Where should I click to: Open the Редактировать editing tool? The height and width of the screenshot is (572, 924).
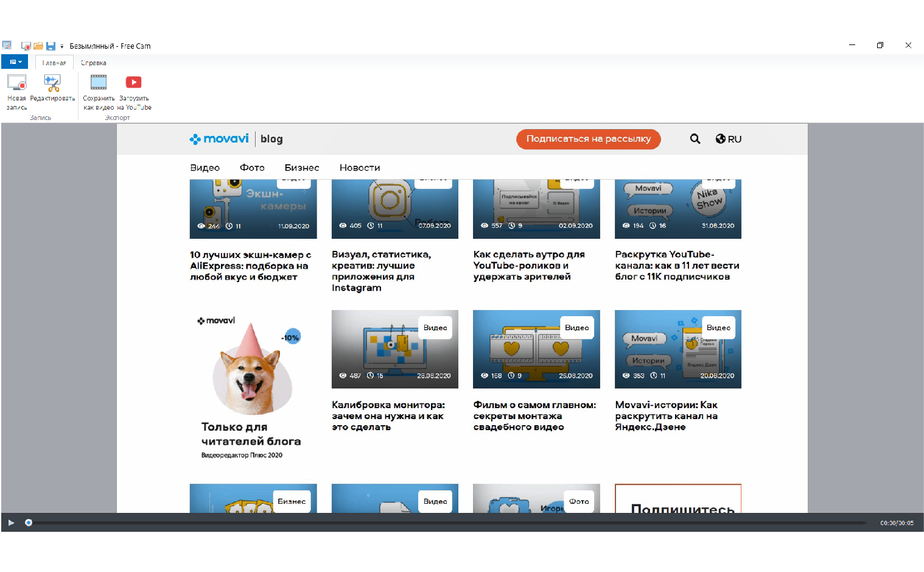[x=52, y=83]
